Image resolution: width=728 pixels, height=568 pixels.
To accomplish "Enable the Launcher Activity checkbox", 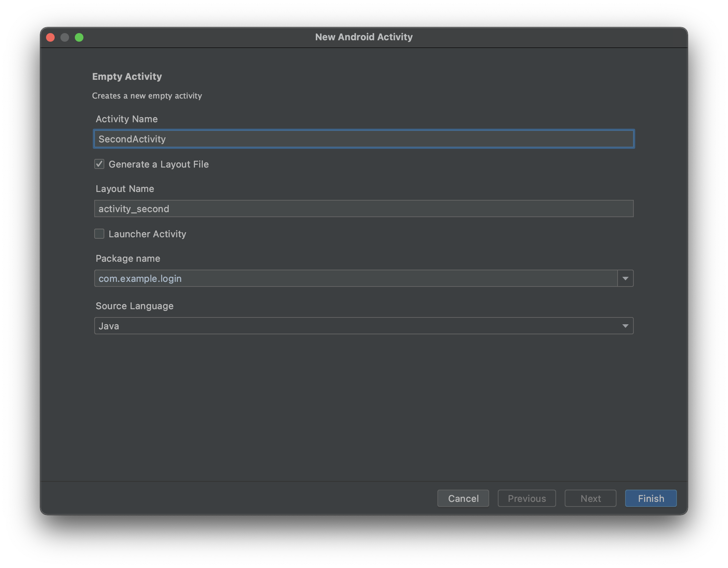I will [99, 234].
